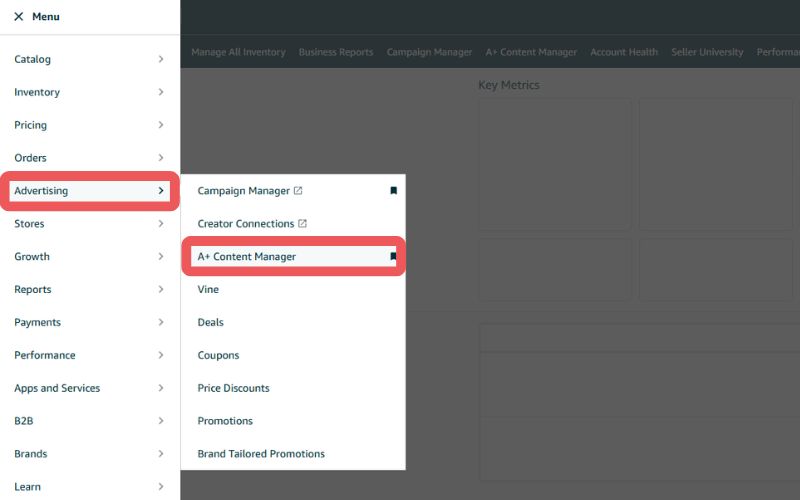Open the Advertising menu item

point(90,191)
